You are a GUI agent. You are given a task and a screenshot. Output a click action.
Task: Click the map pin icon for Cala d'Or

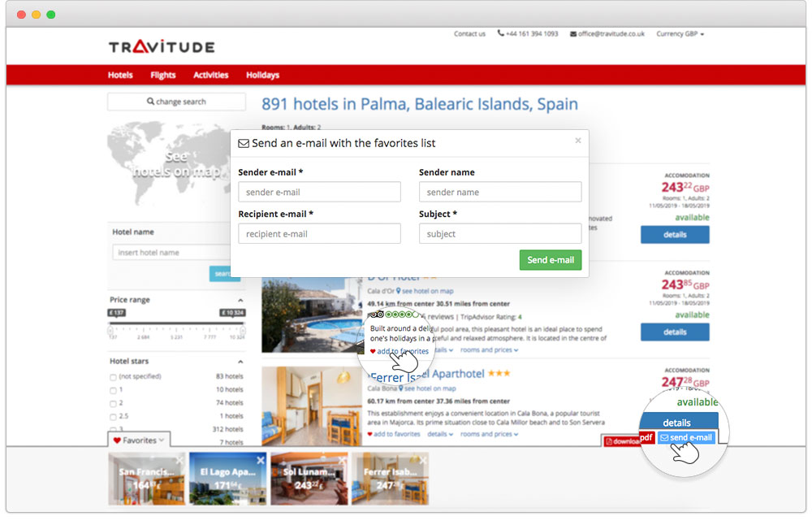point(398,291)
